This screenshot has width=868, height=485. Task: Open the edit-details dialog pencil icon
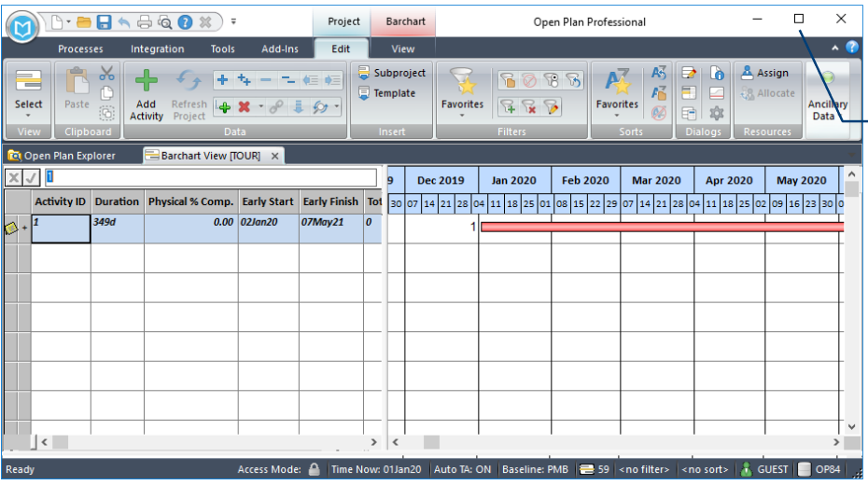(x=689, y=73)
